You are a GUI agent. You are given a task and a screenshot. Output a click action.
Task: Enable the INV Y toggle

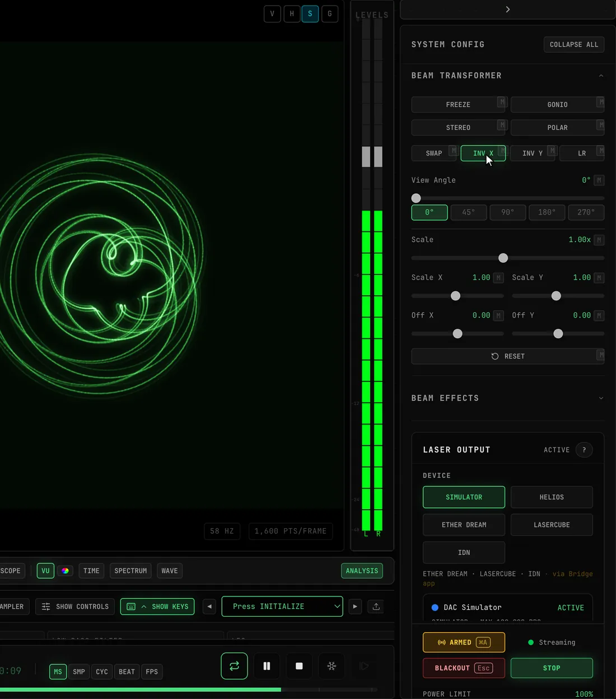[532, 153]
